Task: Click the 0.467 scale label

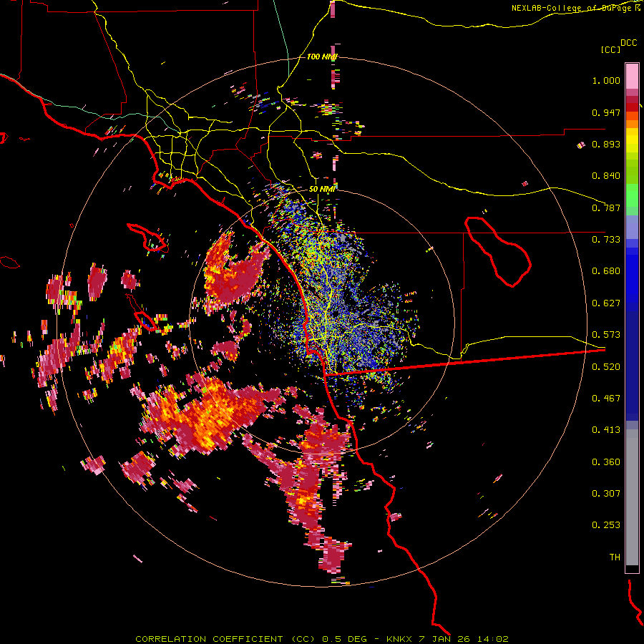Action: [606, 399]
